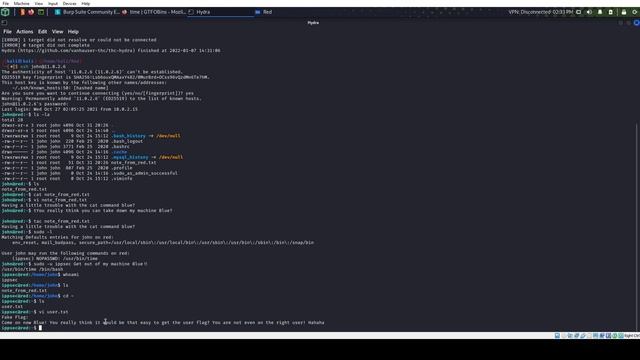Screen dimensions: 640x360
Task: Open VirtualBox Devices menu
Action: click(x=69, y=3)
